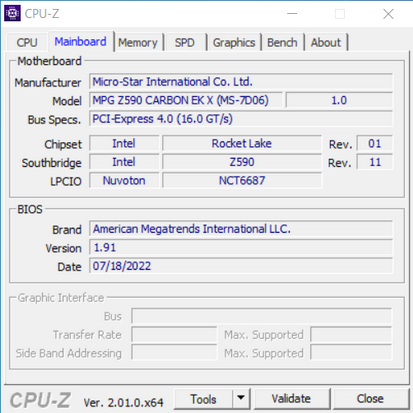Click the BIOS Date field
This screenshot has width=413, height=413.
pyautogui.click(x=241, y=266)
